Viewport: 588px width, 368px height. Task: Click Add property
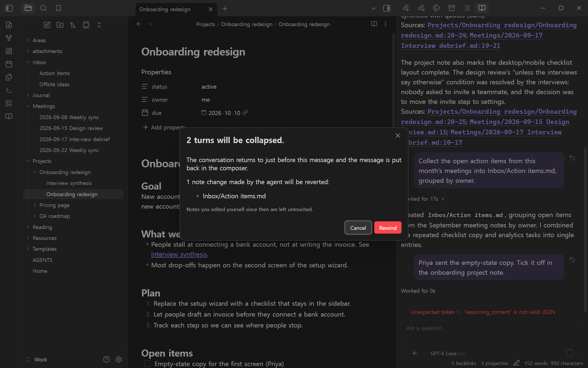pos(165,127)
